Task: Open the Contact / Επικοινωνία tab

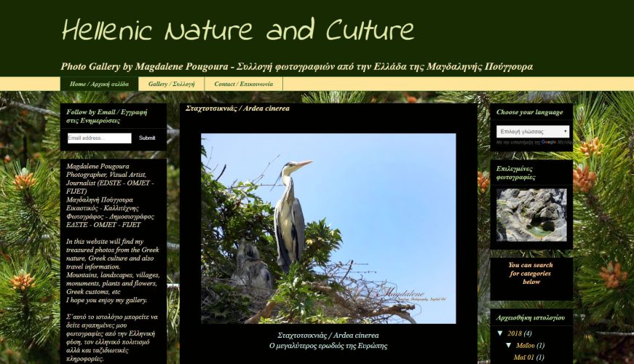Action: click(243, 84)
